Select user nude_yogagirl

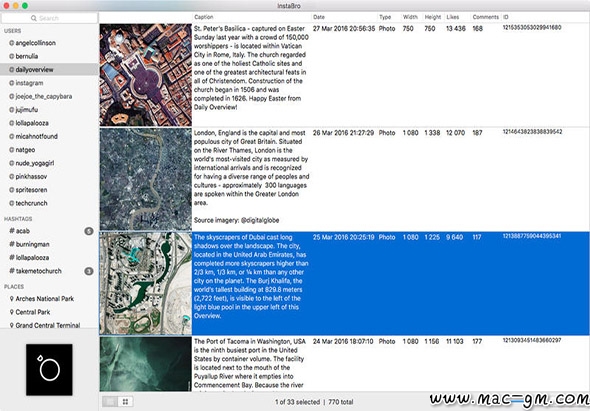click(x=35, y=163)
